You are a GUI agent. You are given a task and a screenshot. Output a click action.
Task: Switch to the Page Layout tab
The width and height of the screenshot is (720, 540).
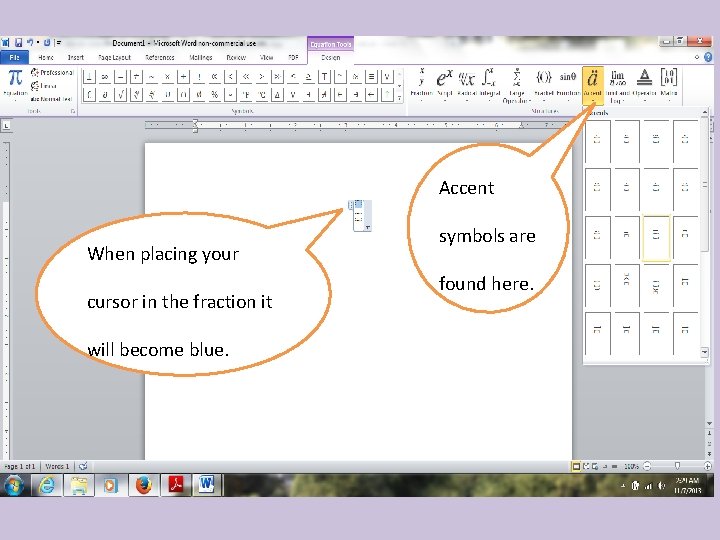(x=114, y=57)
